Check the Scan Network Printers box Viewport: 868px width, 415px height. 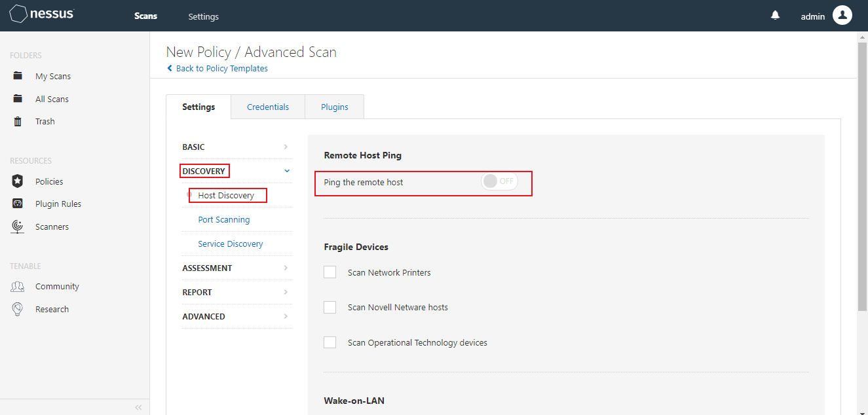click(330, 272)
